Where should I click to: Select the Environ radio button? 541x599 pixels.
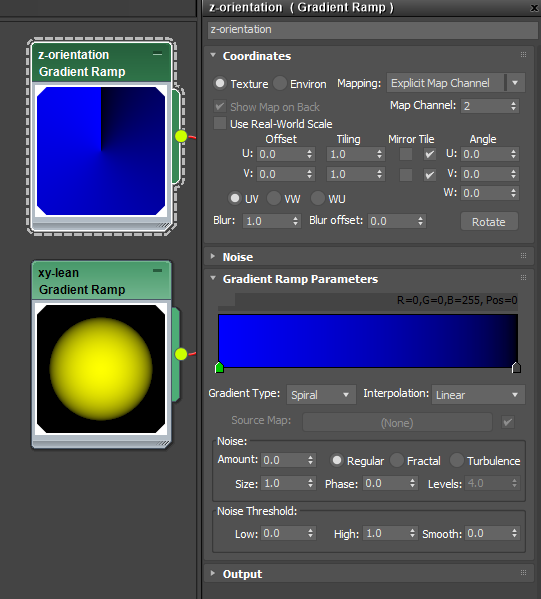pos(280,83)
